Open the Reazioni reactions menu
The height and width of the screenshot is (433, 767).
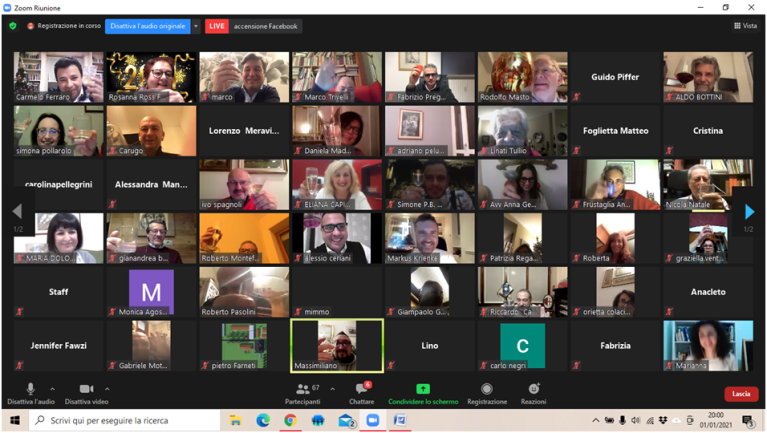(x=533, y=389)
